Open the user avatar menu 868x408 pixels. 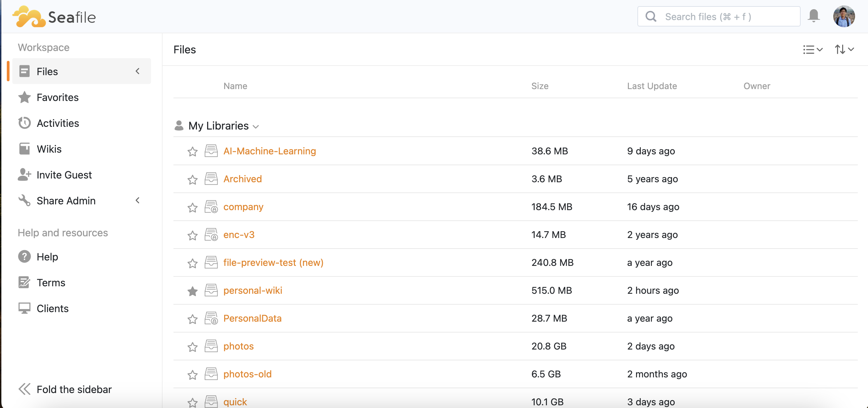[x=844, y=16]
